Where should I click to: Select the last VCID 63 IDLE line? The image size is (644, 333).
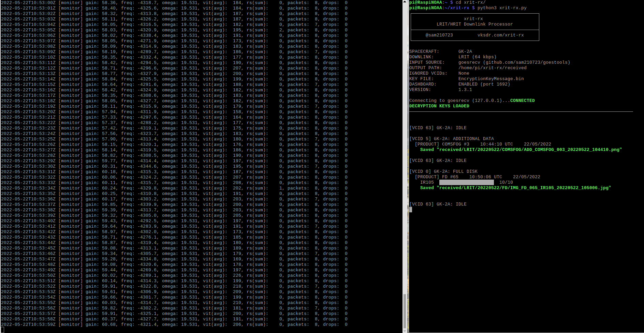438,204
